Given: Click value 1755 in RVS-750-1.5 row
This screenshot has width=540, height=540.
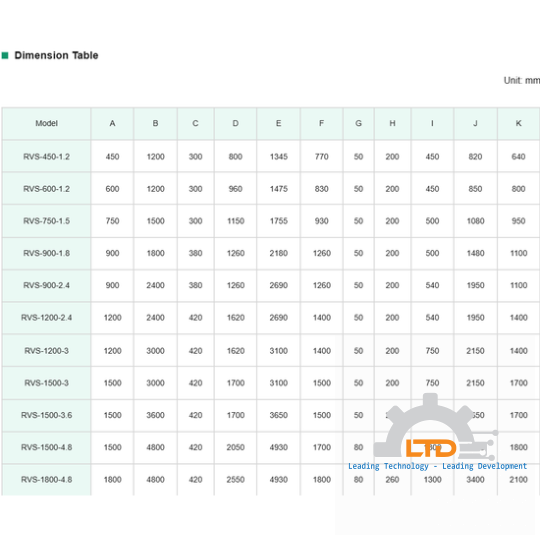Looking at the screenshot, I should 278,221.
